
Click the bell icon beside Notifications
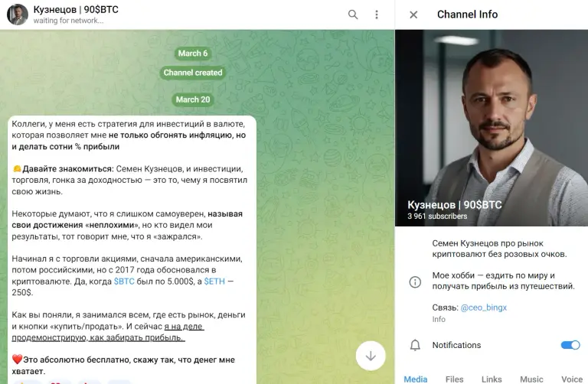point(415,345)
